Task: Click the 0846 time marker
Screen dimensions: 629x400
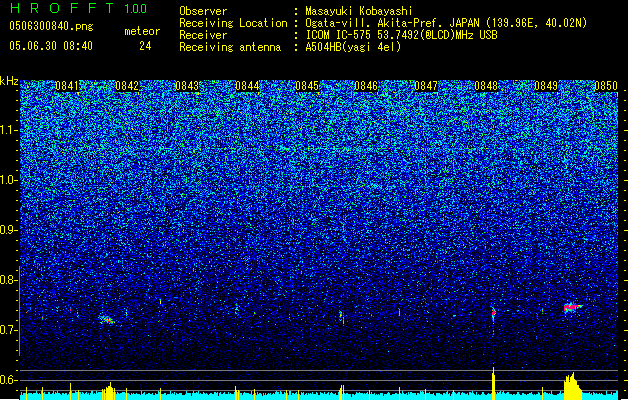Action: click(x=366, y=86)
